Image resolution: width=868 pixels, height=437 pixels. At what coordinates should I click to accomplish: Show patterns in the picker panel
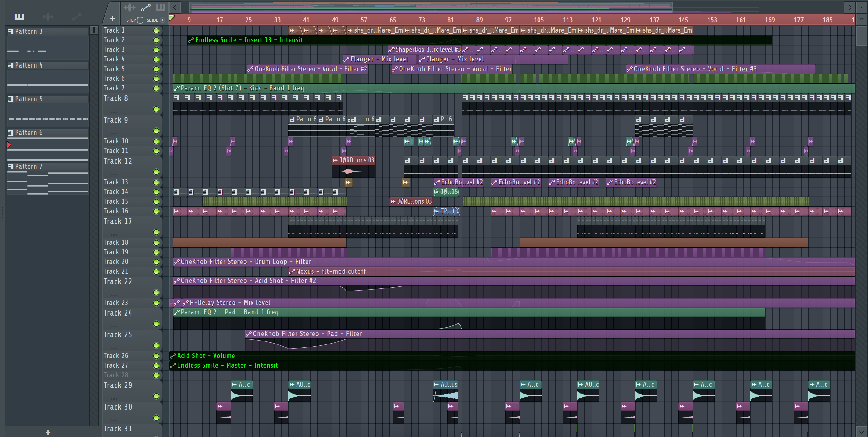click(19, 16)
